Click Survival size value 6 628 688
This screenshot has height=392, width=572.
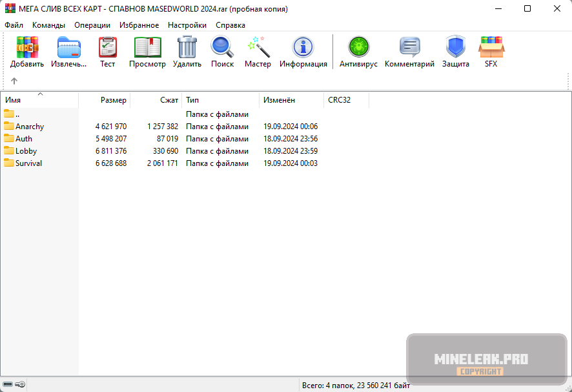point(111,163)
